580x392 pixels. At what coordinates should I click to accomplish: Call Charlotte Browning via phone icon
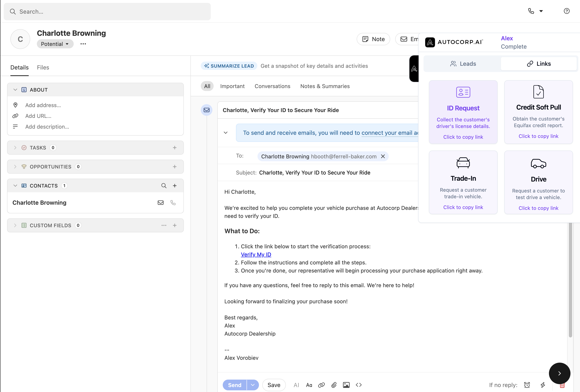173,203
